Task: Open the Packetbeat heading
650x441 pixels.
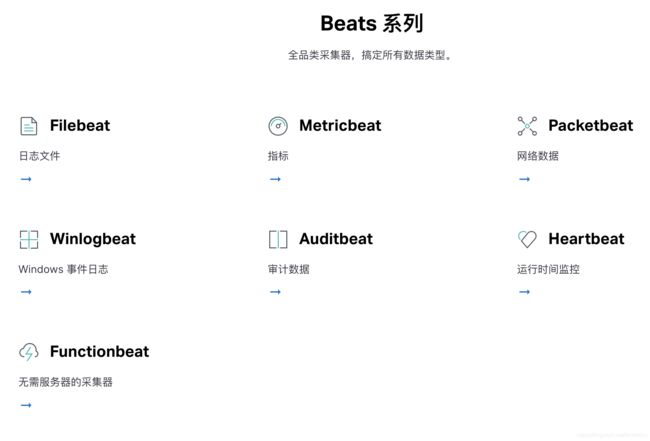Action: click(x=591, y=126)
